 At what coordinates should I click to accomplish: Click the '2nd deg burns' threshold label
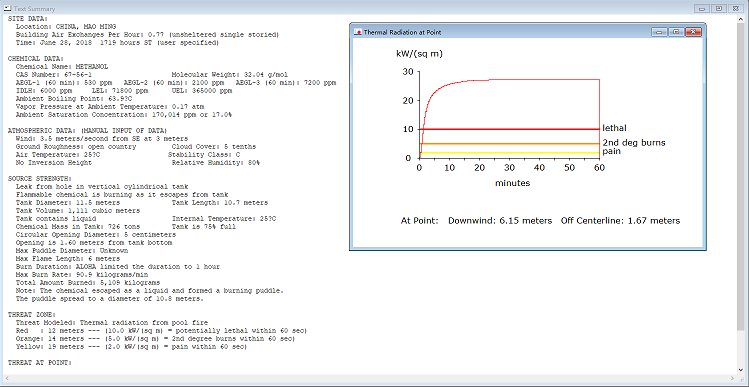[x=634, y=142]
